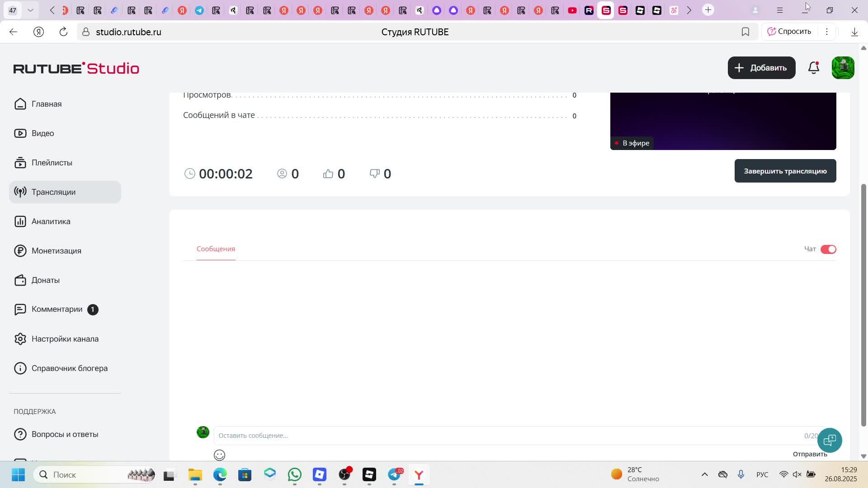Toggle the Чат switch off
Viewport: 868px width, 488px height.
(828, 249)
